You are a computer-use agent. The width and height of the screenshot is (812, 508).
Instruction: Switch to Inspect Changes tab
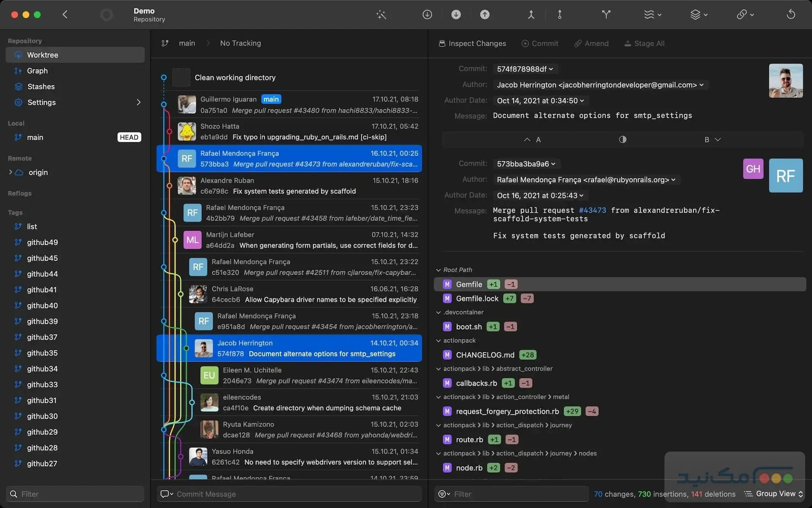[472, 43]
